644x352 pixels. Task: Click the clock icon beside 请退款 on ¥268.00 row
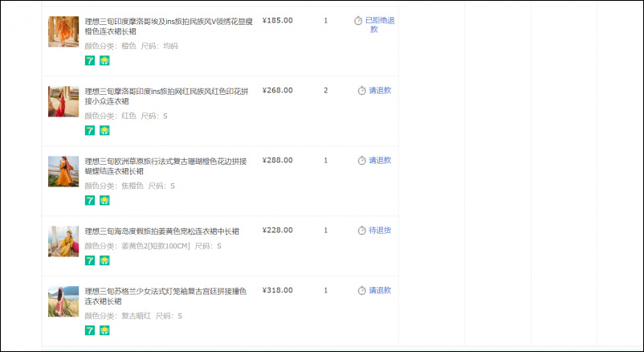[361, 91]
